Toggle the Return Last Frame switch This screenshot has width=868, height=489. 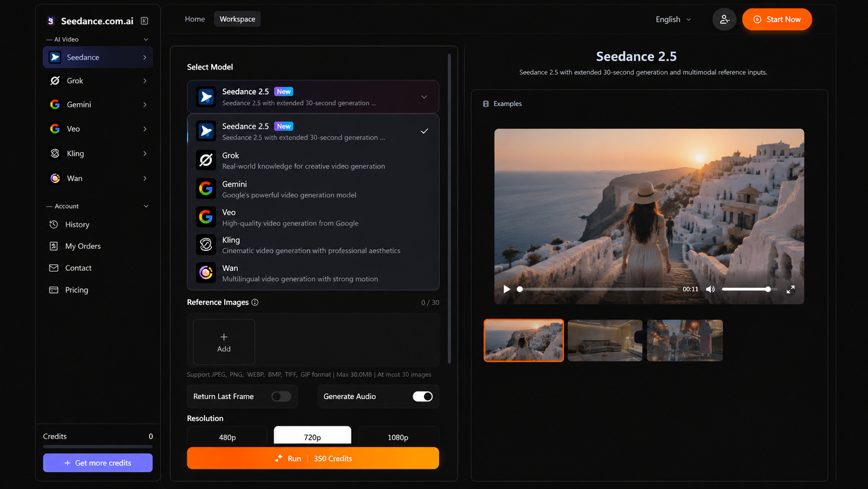pos(281,397)
